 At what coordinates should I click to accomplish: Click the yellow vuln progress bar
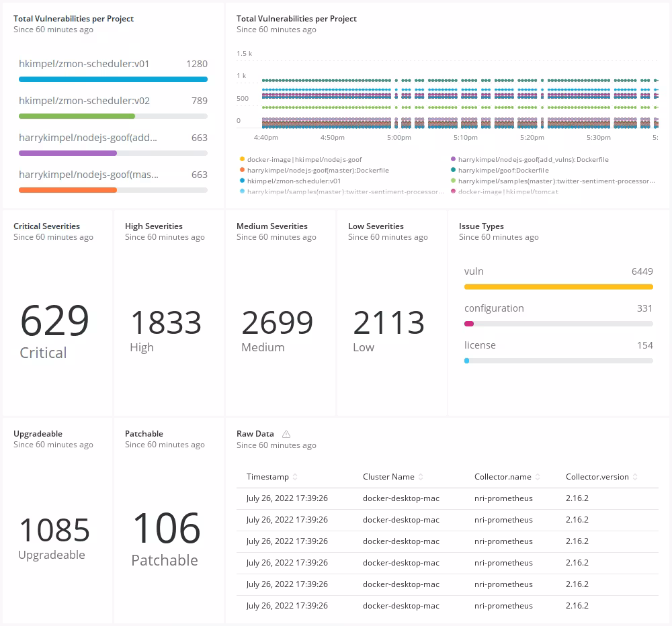point(558,286)
